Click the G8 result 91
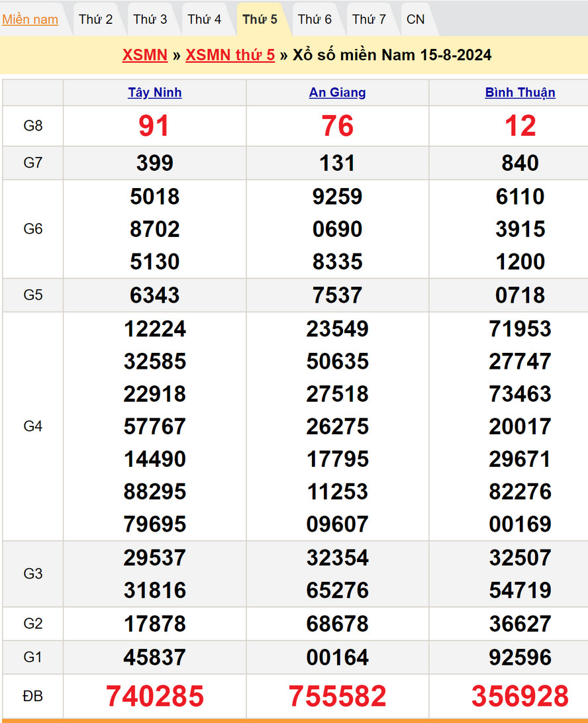 pos(154,126)
